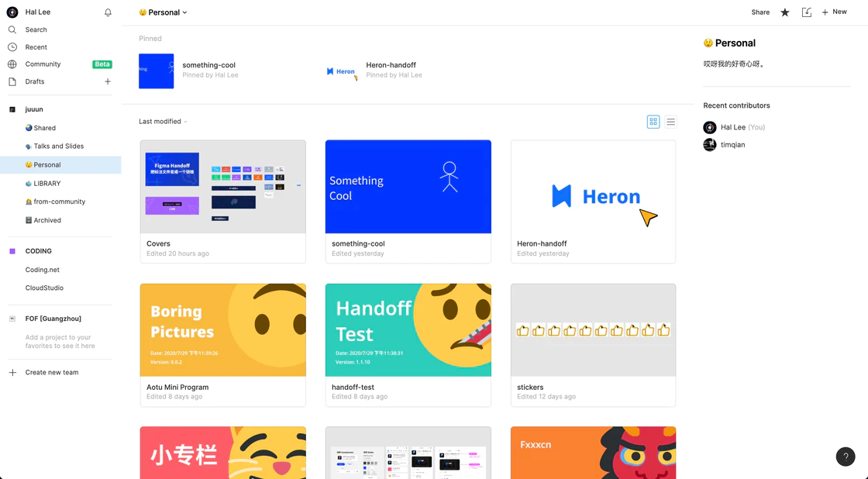Click "Edited 12 days ago" text
This screenshot has width=868, height=479.
[546, 397]
